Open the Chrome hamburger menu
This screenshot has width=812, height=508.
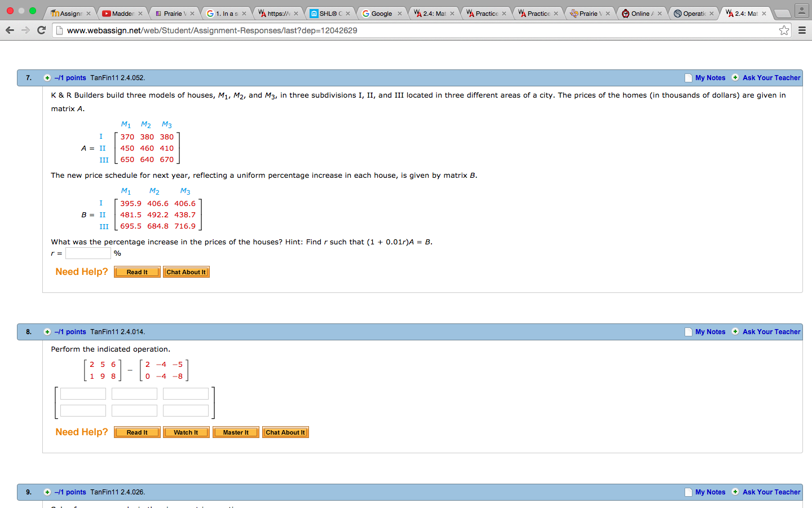tap(802, 30)
